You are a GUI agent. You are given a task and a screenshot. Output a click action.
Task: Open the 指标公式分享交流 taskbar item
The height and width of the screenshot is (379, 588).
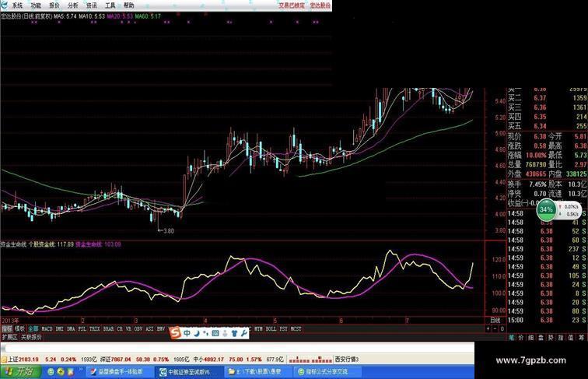(327, 372)
